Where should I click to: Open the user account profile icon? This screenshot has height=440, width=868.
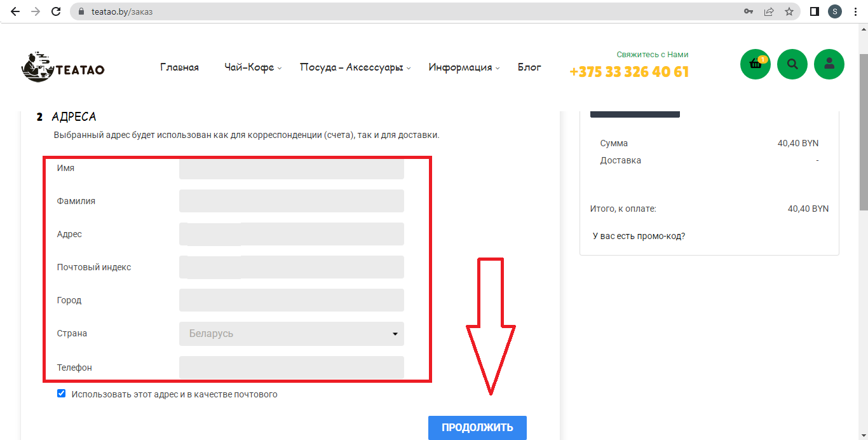[829, 64]
